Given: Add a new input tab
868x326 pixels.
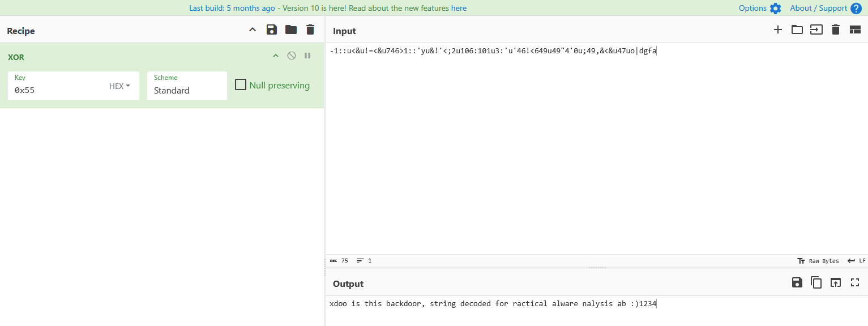Looking at the screenshot, I should (x=778, y=30).
